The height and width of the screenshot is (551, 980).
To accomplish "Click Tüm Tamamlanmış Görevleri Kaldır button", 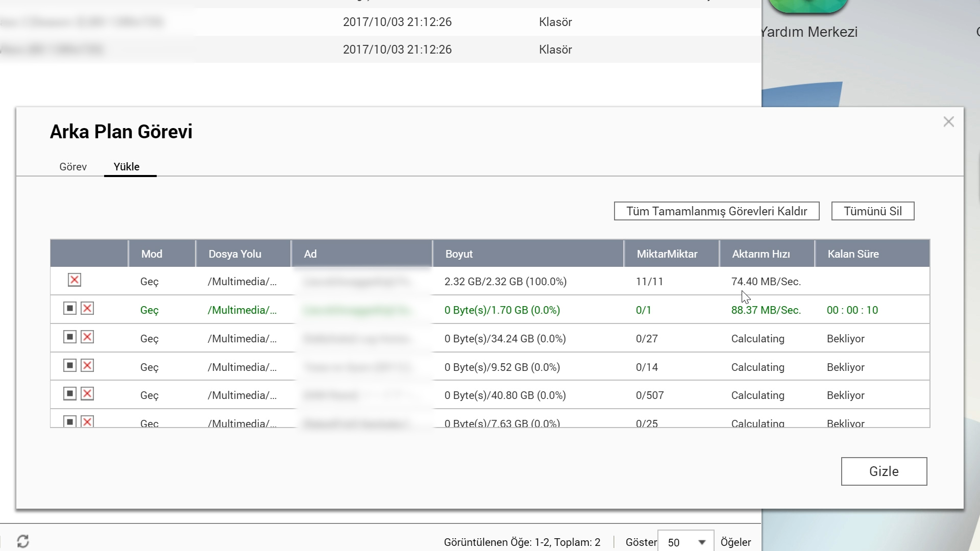I will coord(717,211).
